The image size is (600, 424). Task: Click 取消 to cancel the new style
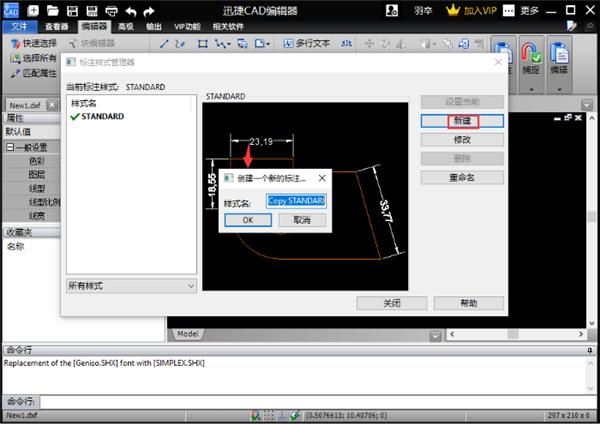[302, 219]
